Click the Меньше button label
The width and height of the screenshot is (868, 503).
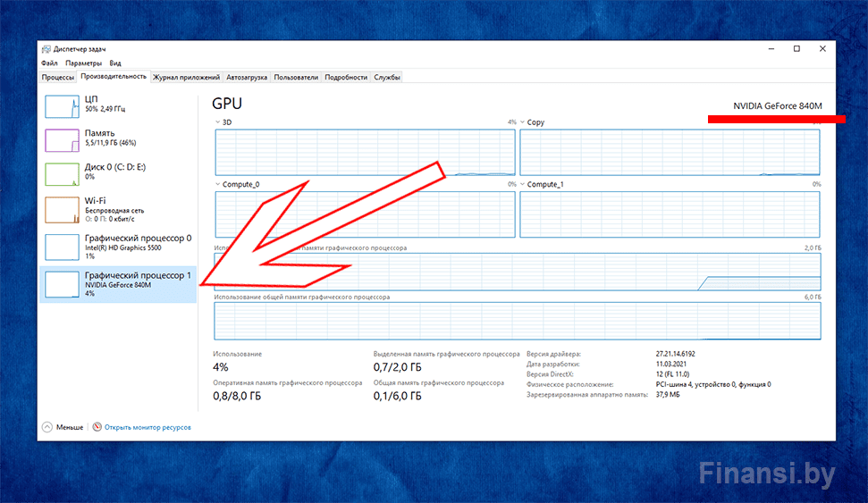point(70,427)
